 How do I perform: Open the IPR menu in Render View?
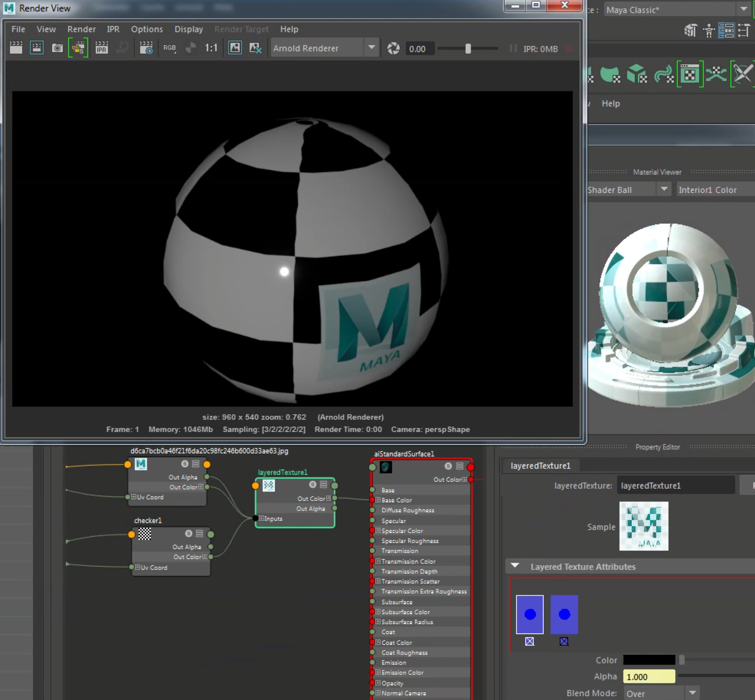coord(113,29)
